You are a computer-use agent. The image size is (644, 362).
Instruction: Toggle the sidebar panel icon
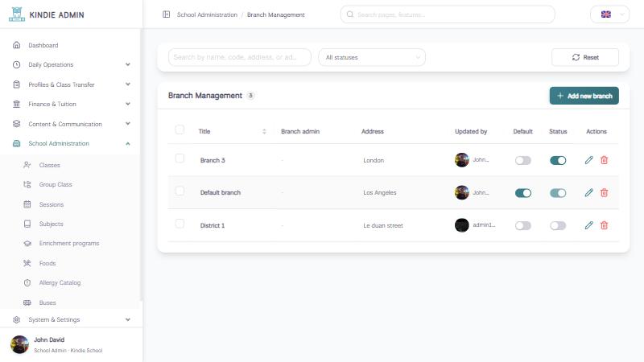pos(167,14)
